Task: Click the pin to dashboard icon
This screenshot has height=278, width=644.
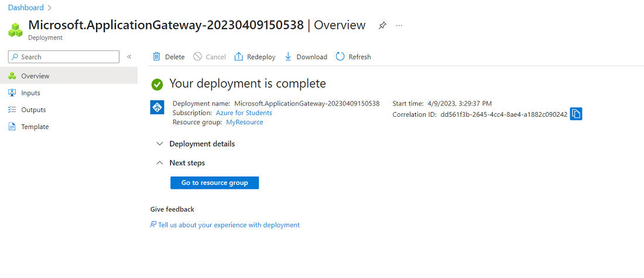Action: pos(382,26)
